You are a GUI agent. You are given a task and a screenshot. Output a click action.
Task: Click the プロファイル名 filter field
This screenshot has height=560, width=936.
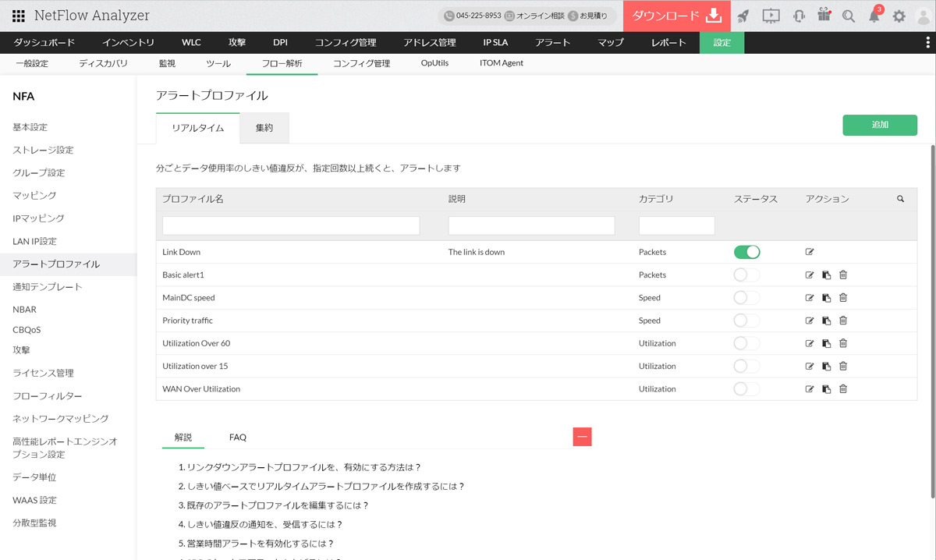tap(291, 225)
